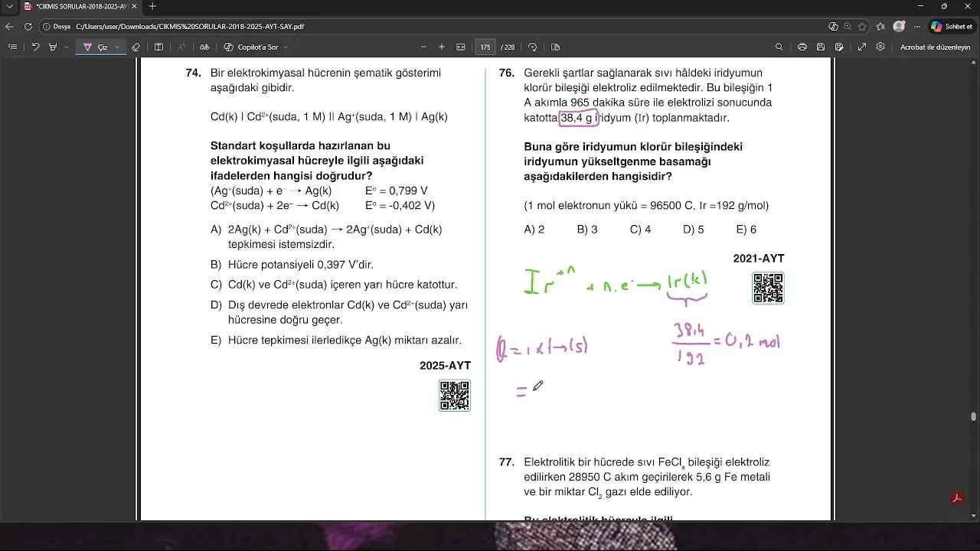The height and width of the screenshot is (551, 980).
Task: Rotate the PDF page
Action: tap(533, 47)
